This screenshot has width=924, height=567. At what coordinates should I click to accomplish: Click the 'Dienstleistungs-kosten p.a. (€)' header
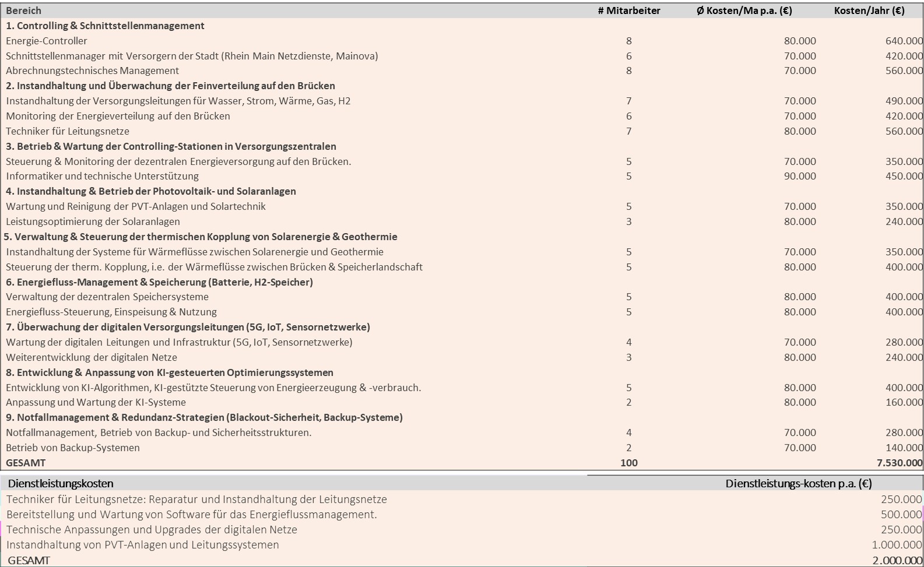click(799, 483)
